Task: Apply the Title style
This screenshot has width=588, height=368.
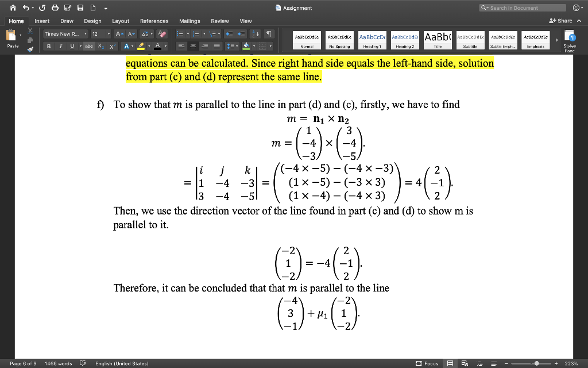Action: (438, 40)
